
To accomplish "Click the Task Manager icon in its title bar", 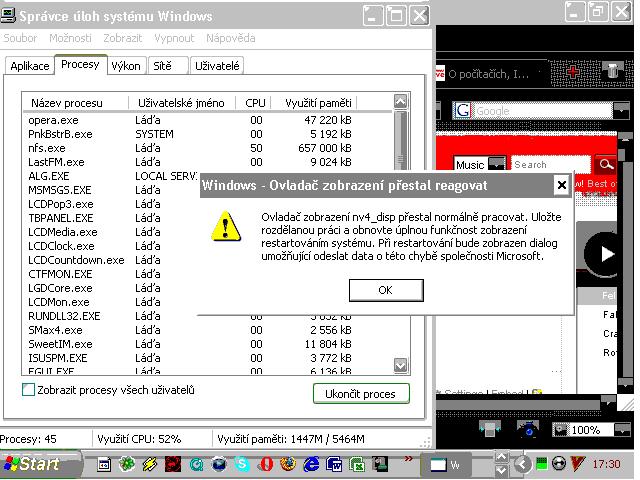I will click(x=8, y=16).
